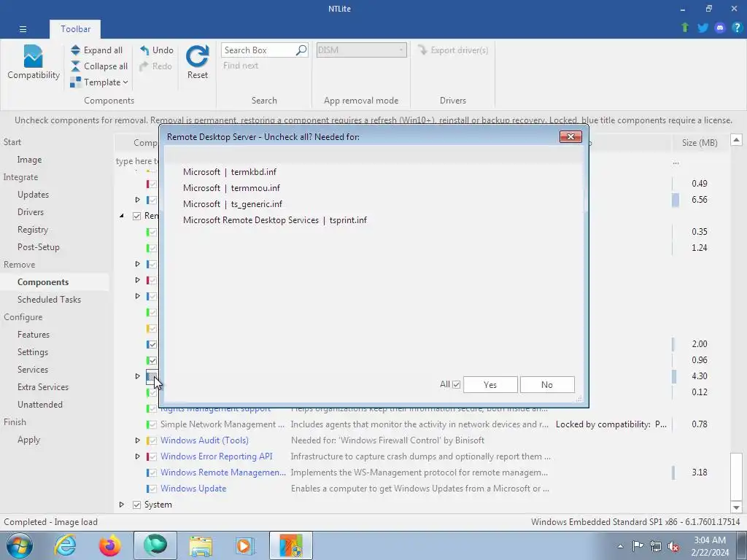This screenshot has height=560, width=747.
Task: Open the Template dropdown
Action: 99,82
